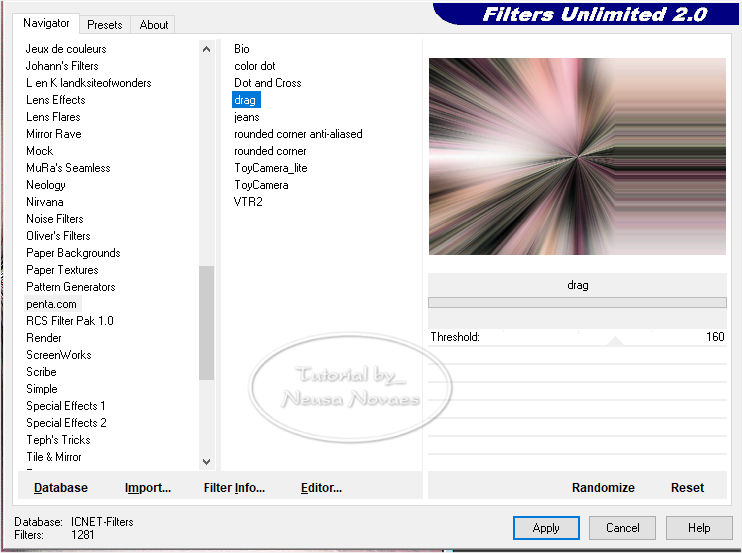Select Scribe category
This screenshot has width=742, height=553.
[x=42, y=372]
